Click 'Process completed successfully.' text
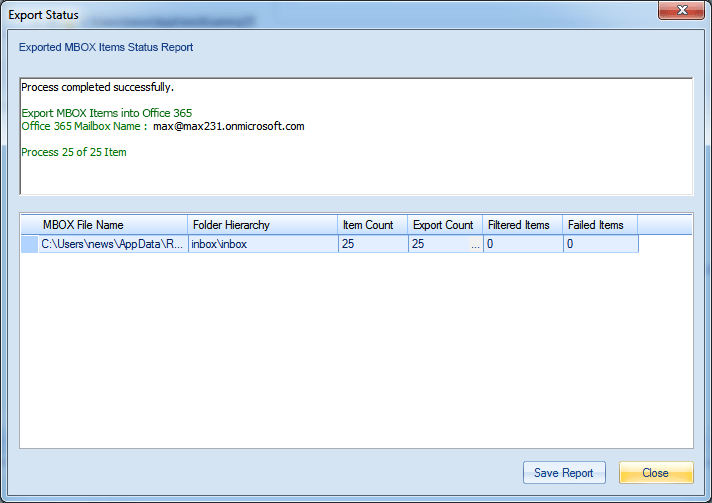712x503 pixels. tap(98, 87)
